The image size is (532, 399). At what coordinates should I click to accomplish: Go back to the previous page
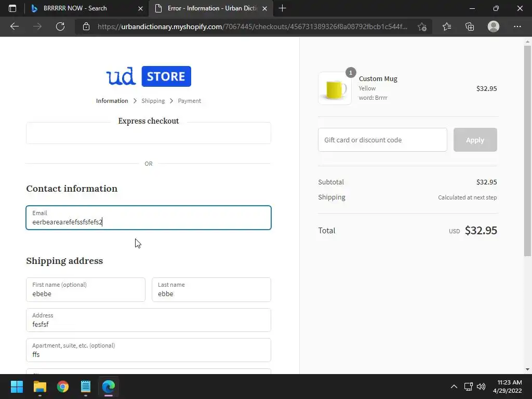[x=14, y=26]
